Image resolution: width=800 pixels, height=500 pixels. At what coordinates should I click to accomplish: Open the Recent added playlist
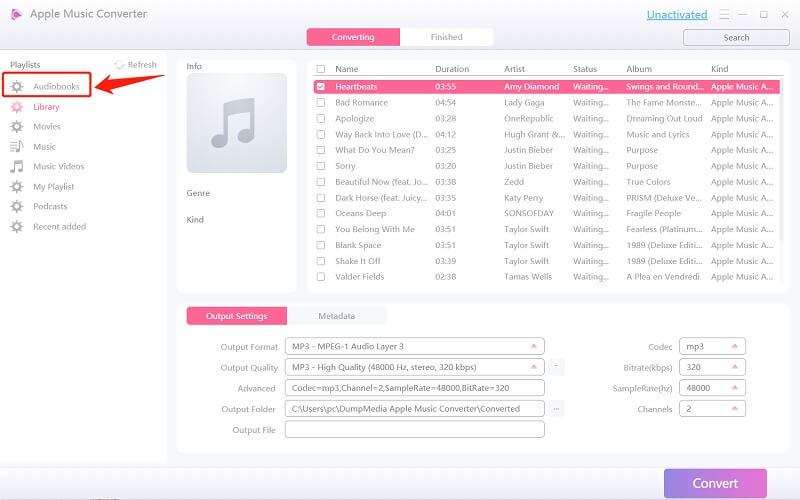(60, 227)
